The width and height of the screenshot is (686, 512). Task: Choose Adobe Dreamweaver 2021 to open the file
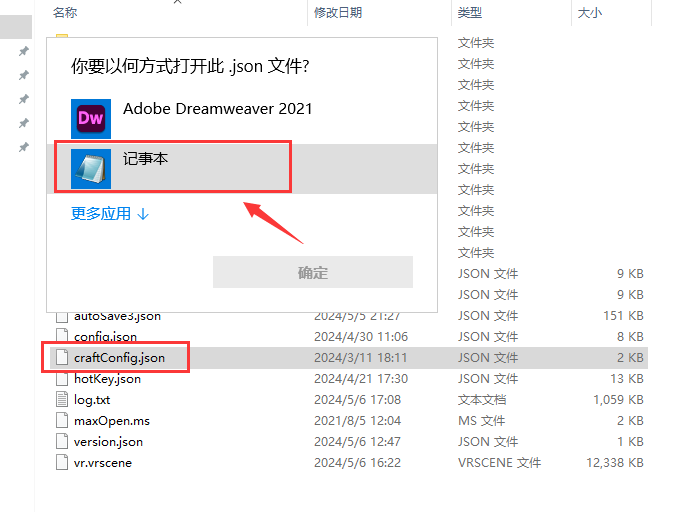pyautogui.click(x=242, y=119)
